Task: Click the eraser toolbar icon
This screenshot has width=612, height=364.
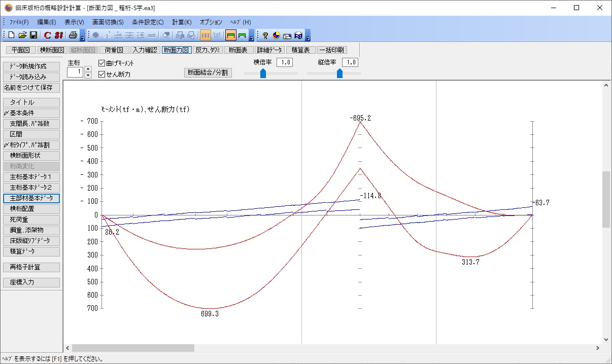Action: (x=165, y=35)
